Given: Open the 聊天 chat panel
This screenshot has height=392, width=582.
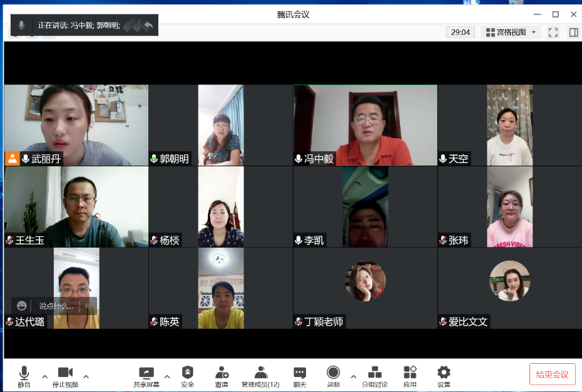Looking at the screenshot, I should coord(300,376).
